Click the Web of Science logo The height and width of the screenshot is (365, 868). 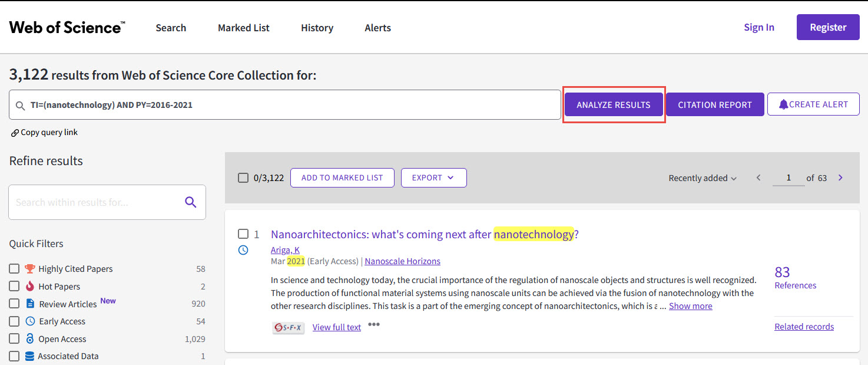[x=67, y=27]
